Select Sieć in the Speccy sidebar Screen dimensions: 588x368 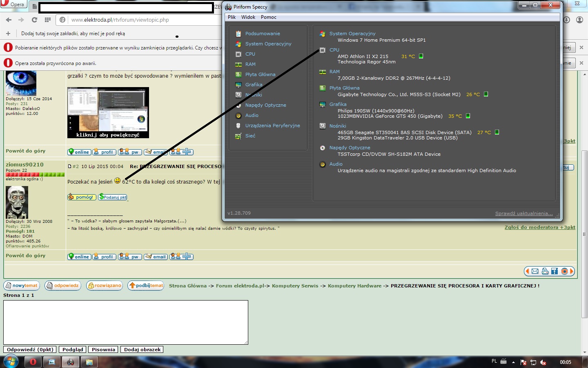pyautogui.click(x=250, y=136)
